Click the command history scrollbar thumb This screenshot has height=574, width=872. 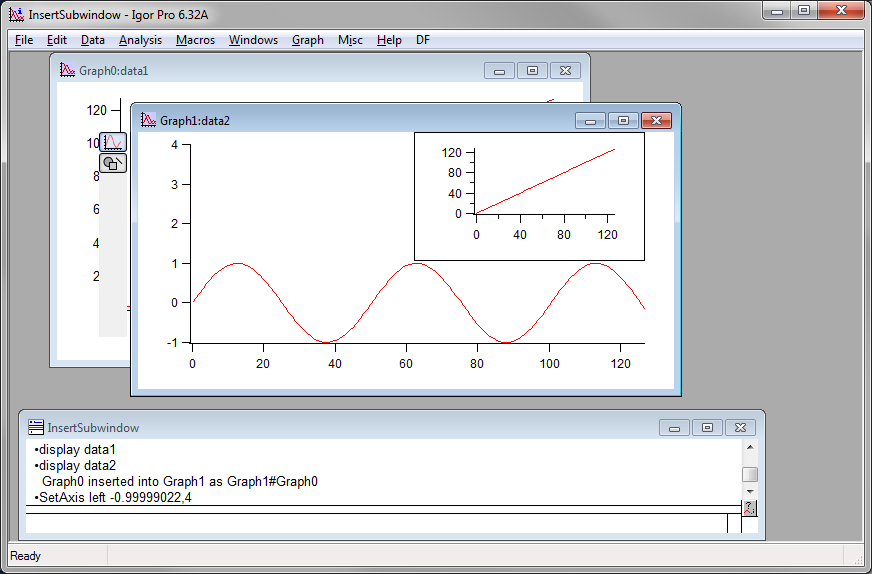749,474
